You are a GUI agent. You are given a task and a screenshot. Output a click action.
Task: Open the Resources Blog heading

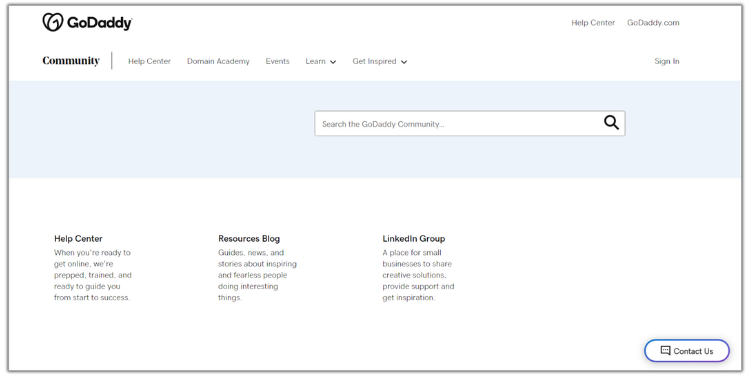point(249,238)
